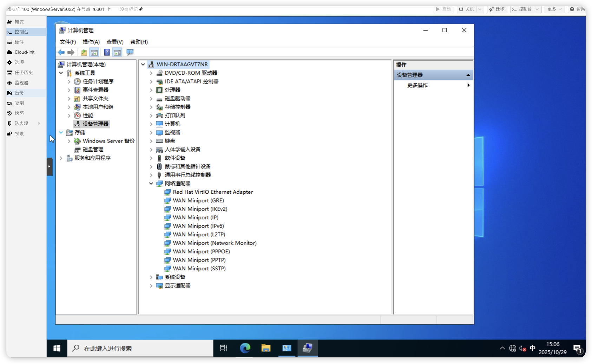Open Microsoft Edge from the taskbar
The width and height of the screenshot is (592, 364).
point(245,348)
